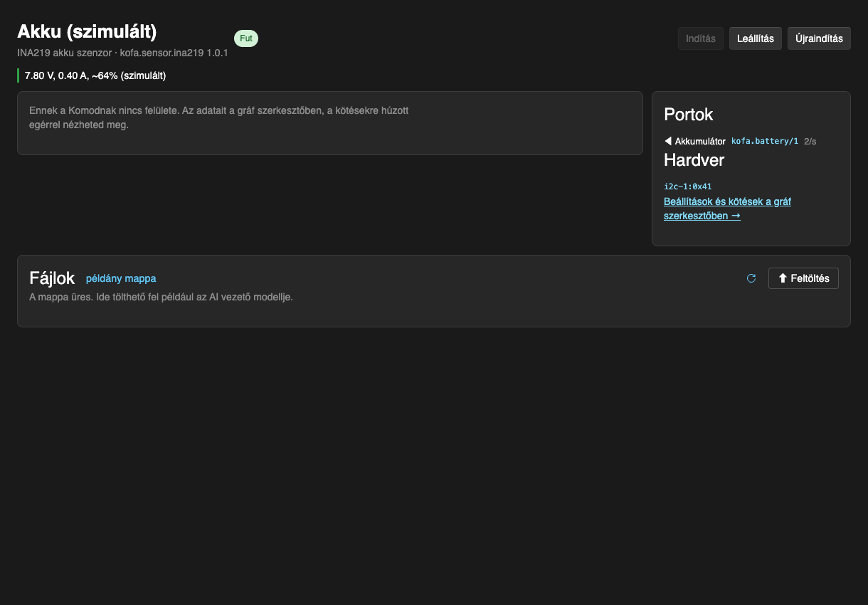
Task: Click the Feltöltés upload button
Action: point(803,278)
